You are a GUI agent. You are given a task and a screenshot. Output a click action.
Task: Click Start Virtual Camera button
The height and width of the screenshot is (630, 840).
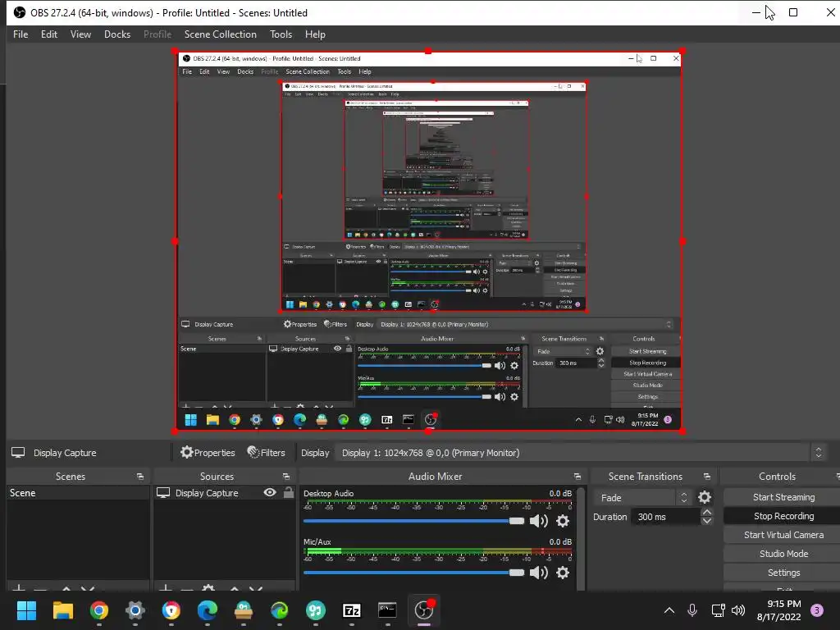pos(783,535)
